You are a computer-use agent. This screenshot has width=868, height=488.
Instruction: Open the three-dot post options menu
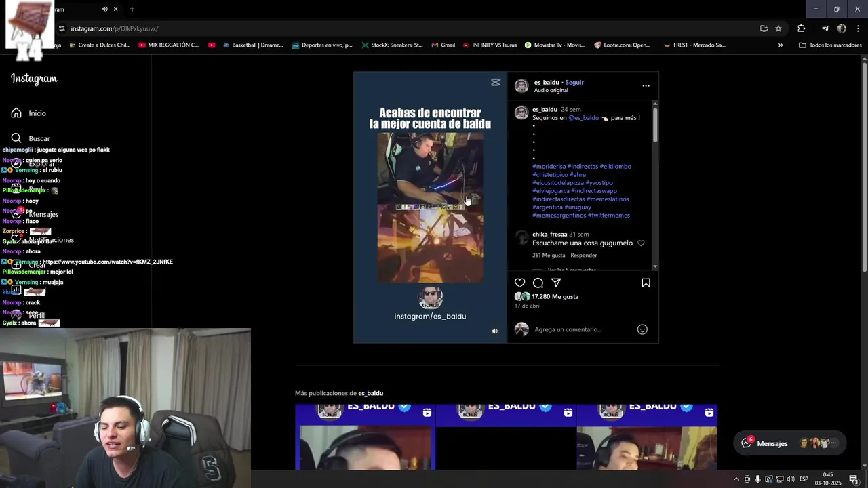coord(646,86)
